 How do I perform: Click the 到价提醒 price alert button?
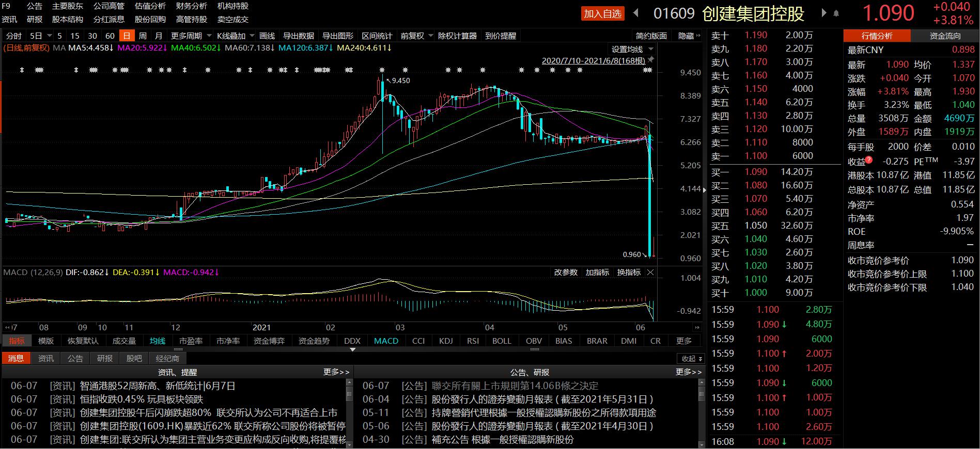tap(501, 36)
